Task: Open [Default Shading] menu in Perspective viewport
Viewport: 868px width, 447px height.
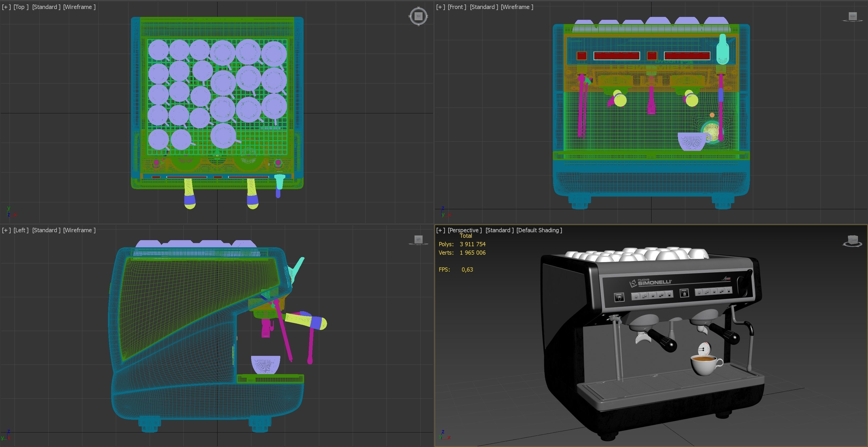Action: 539,230
